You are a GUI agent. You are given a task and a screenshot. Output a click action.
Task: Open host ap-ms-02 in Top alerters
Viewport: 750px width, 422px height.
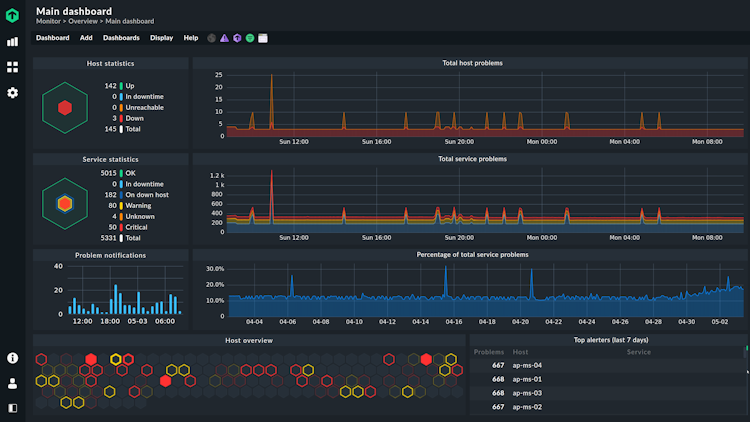(527, 407)
